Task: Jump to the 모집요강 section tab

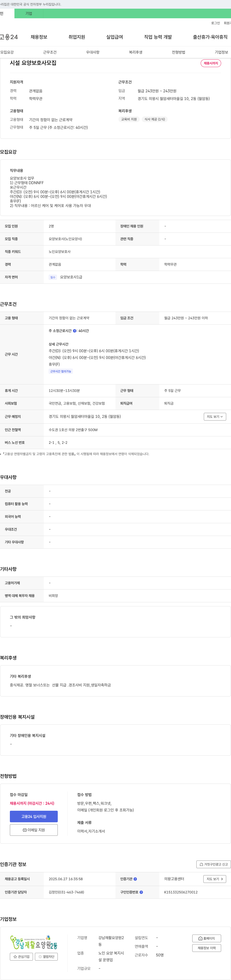Action: (x=7, y=52)
